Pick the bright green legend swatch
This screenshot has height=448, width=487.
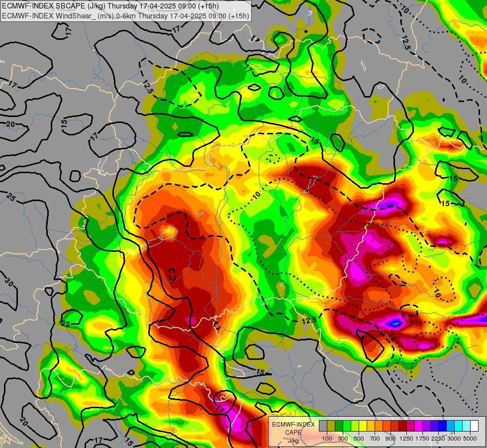click(347, 426)
